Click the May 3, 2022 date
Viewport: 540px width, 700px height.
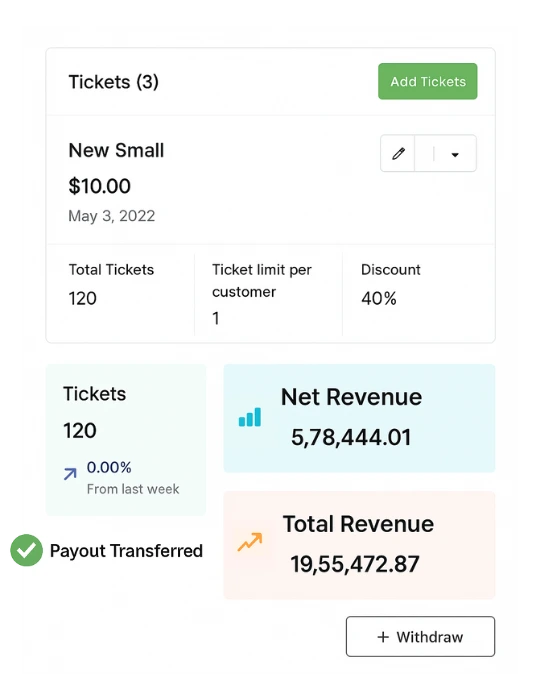(x=112, y=216)
